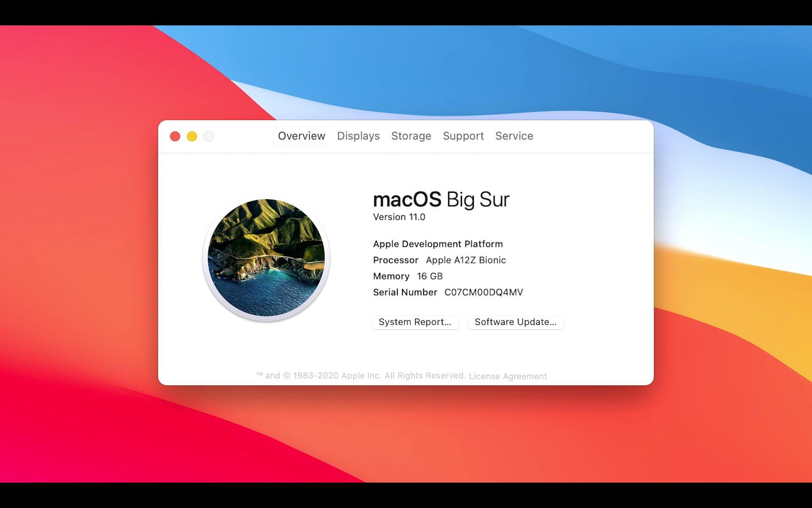Click the Apple A12Z Bionic processor value
The width and height of the screenshot is (812, 508).
pos(466,260)
